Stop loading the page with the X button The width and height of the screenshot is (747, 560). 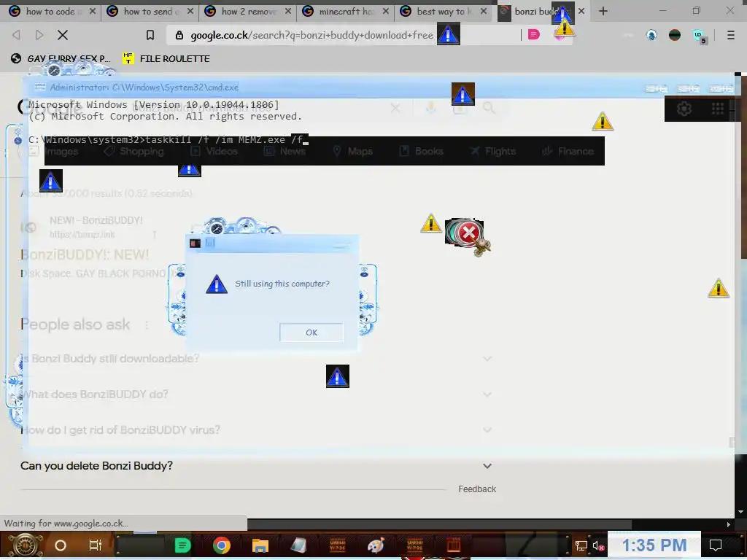[x=63, y=35]
